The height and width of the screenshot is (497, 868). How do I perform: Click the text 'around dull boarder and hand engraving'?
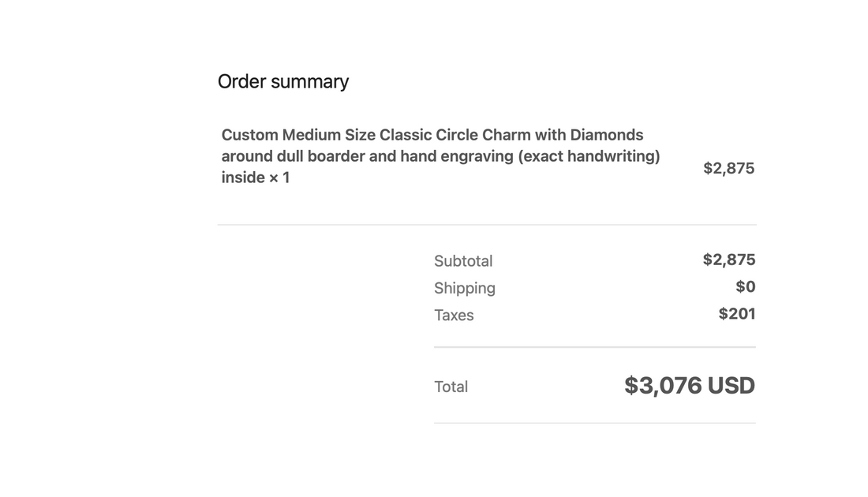tap(368, 157)
